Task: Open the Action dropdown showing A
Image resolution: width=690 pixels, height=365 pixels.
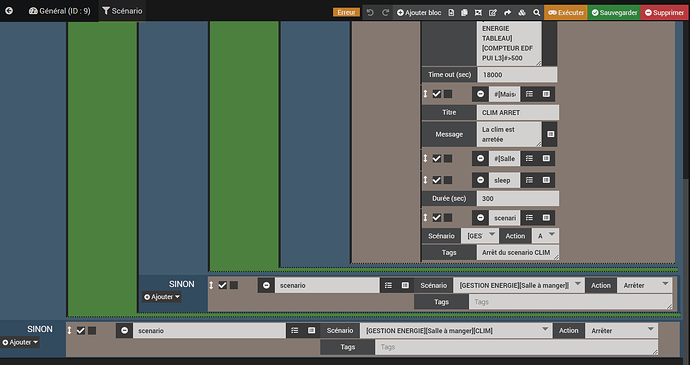Action: click(x=545, y=236)
